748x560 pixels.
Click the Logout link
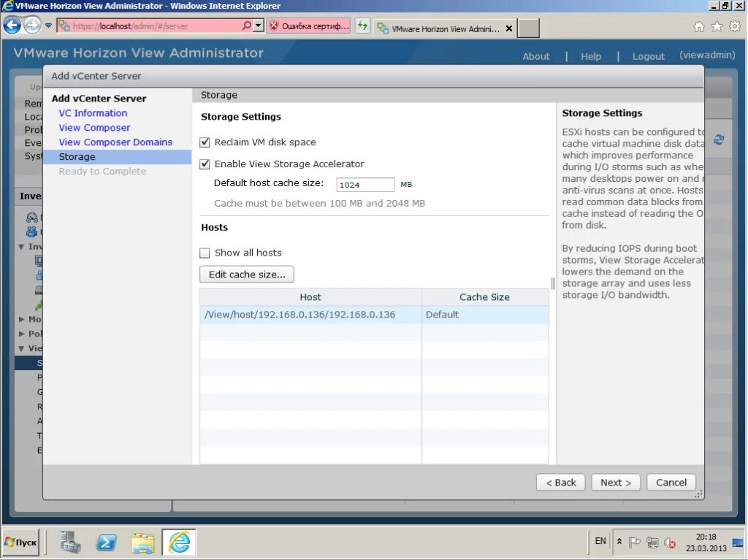[649, 56]
